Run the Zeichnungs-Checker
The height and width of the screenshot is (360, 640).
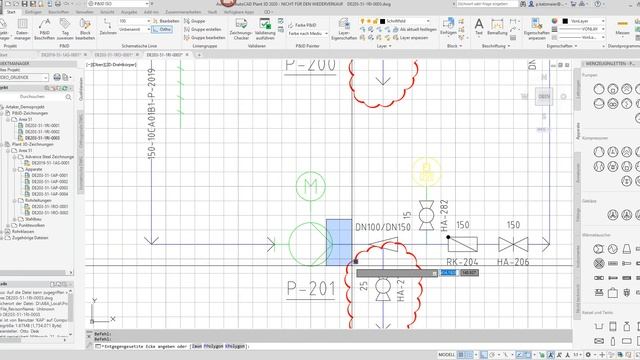click(241, 29)
